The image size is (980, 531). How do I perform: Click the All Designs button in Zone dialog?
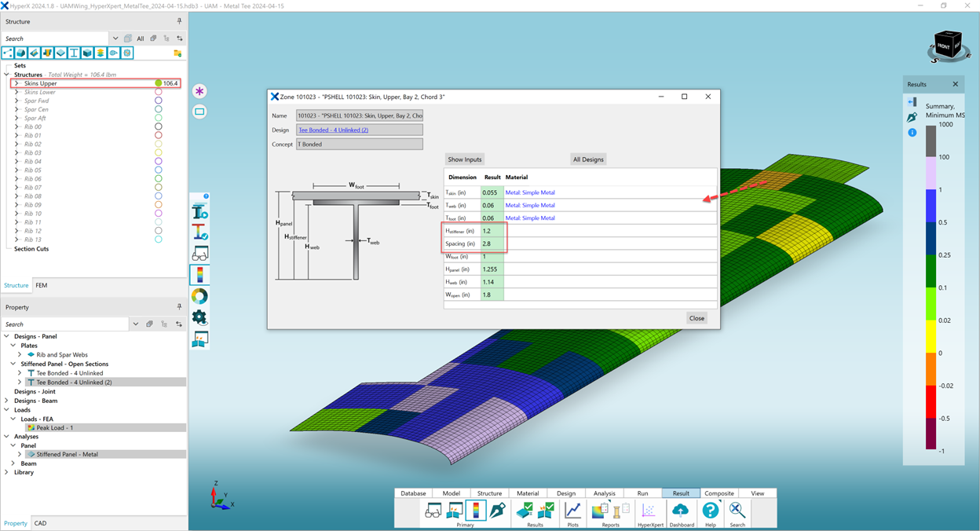pyautogui.click(x=588, y=159)
